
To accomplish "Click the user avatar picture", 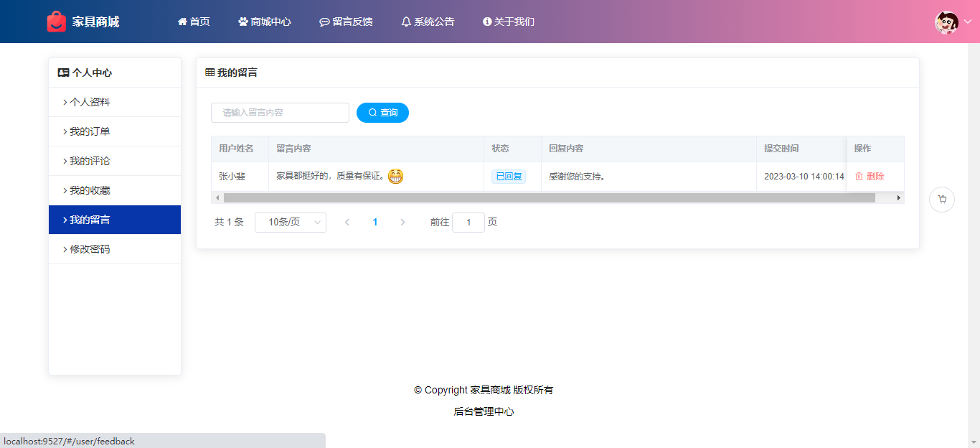I will click(946, 22).
